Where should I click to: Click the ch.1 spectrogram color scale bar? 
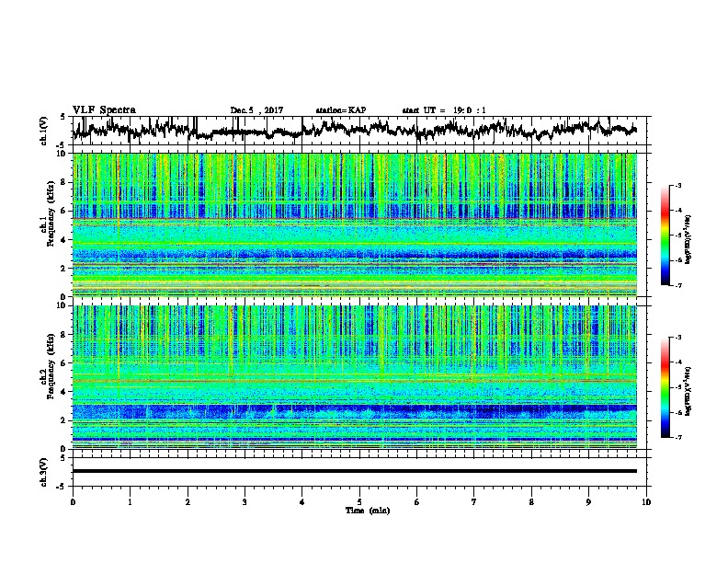pos(665,236)
